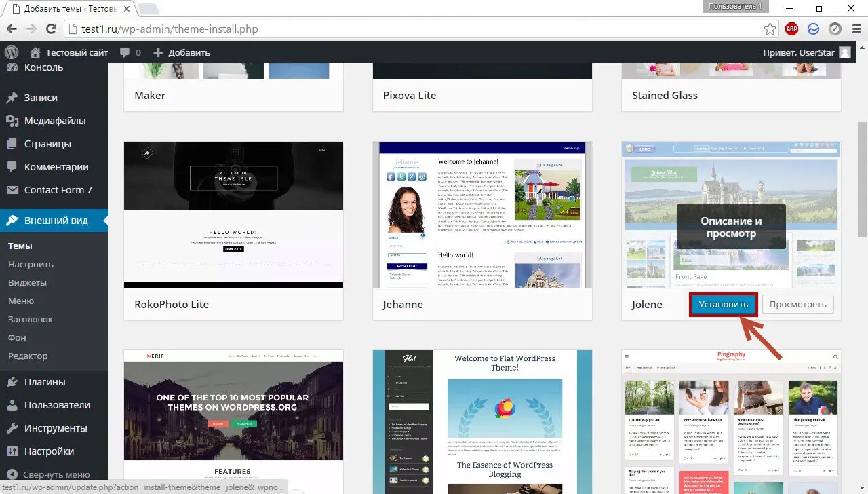Screen dimensions: 868x494
Task: Click the ADB adblocker icon in browser toolbar
Action: pyautogui.click(x=791, y=28)
